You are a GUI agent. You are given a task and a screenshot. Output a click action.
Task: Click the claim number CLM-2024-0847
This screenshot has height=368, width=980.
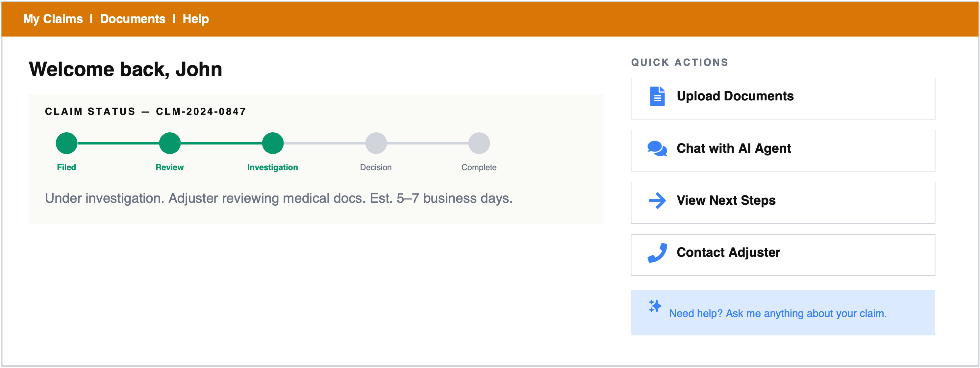tap(201, 111)
